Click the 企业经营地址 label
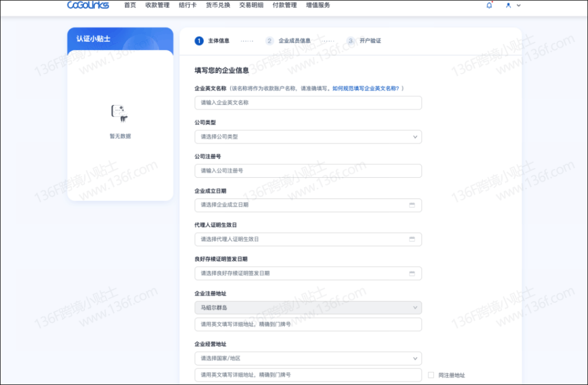 210,344
